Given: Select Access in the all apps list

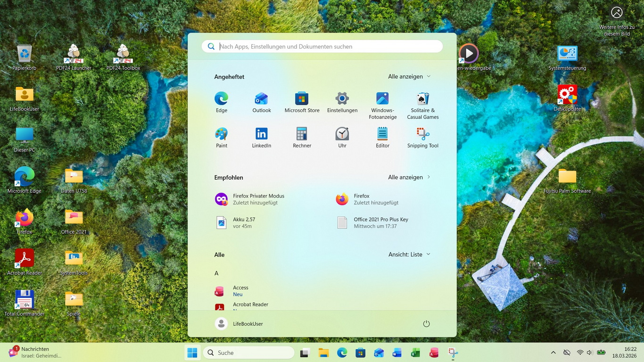Looking at the screenshot, I should point(240,291).
